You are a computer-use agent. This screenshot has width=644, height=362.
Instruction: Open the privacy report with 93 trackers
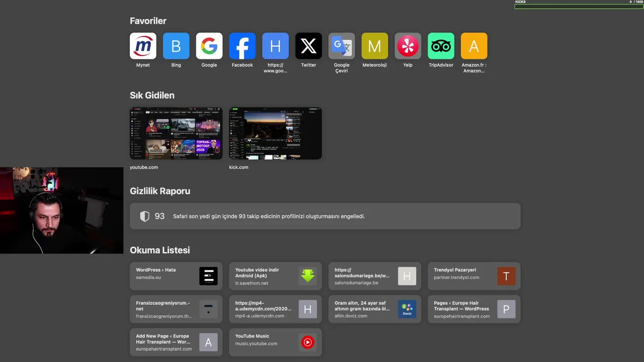325,216
